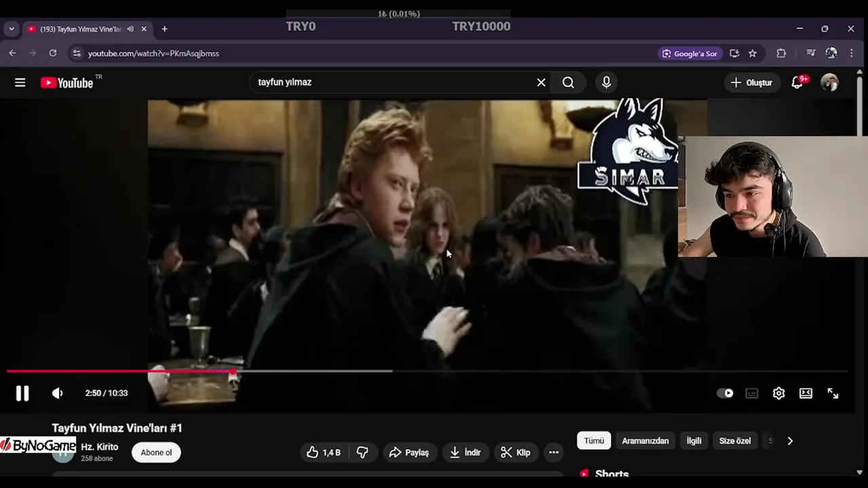The width and height of the screenshot is (868, 488).
Task: Reload the page
Action: [x=53, y=53]
